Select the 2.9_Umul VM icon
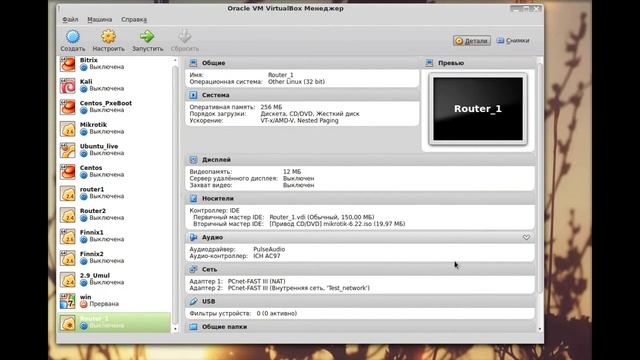This screenshot has height=360, width=640. tap(68, 280)
